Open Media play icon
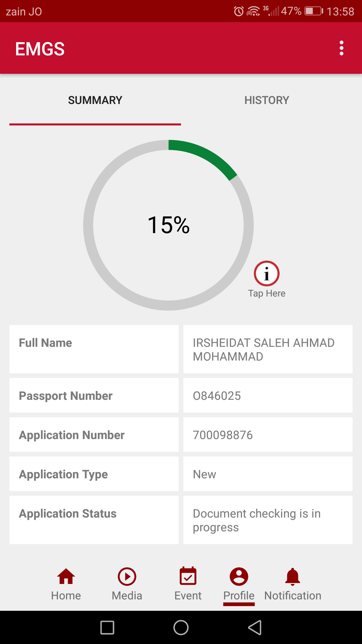This screenshot has height=644, width=362. point(127,577)
